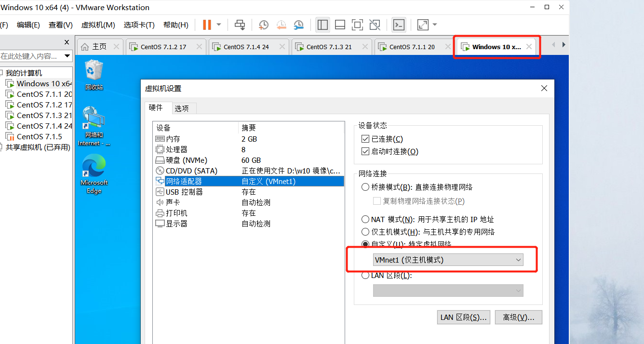Select CentOS 7.1.3 21 in library tree
The height and width of the screenshot is (344, 644).
pos(39,115)
